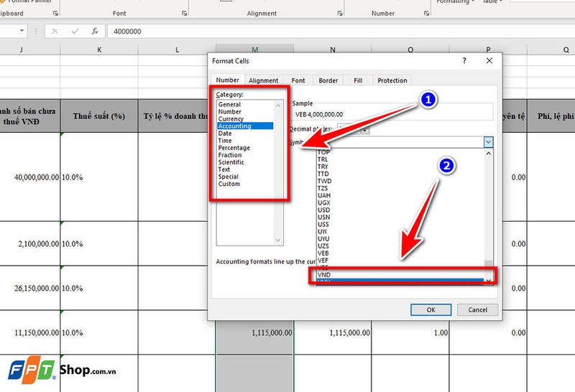Pick USD in the currency symbol list
The width and height of the screenshot is (575, 392).
click(323, 210)
